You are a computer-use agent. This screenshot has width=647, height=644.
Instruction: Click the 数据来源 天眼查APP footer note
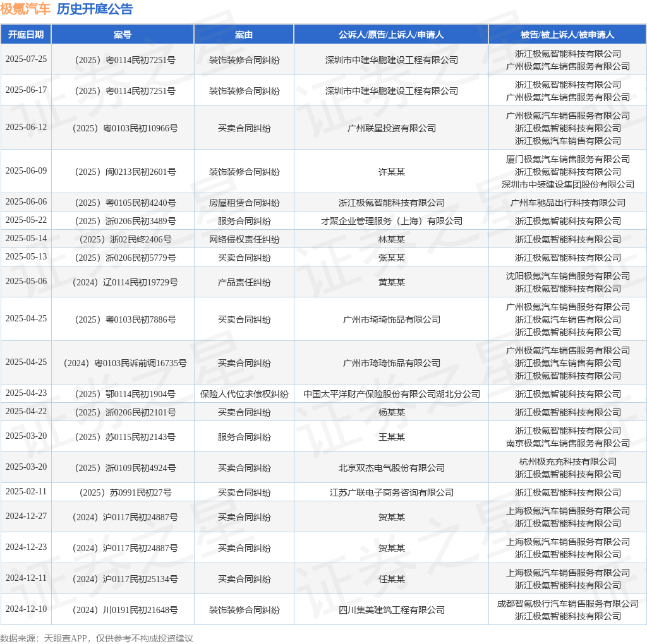(x=96, y=638)
